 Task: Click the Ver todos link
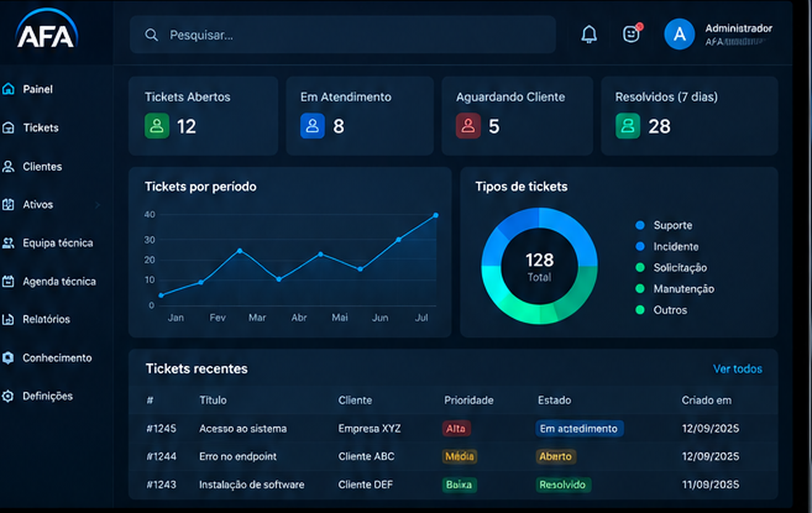pyautogui.click(x=738, y=369)
